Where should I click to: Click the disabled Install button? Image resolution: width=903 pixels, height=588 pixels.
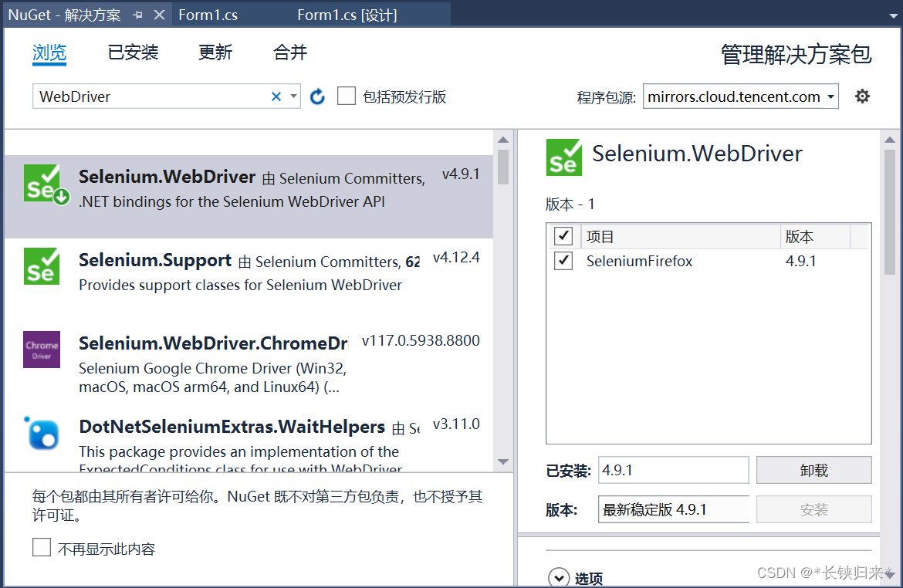coord(813,509)
